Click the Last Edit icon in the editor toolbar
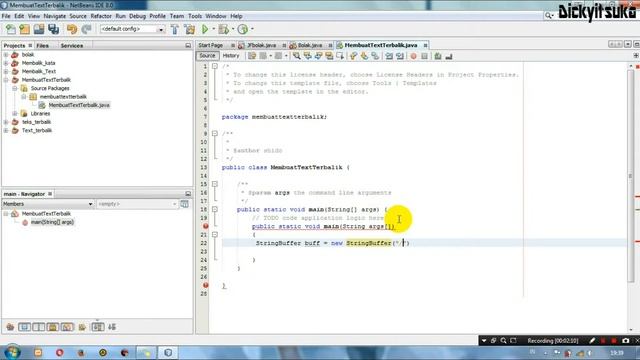 [x=252, y=56]
